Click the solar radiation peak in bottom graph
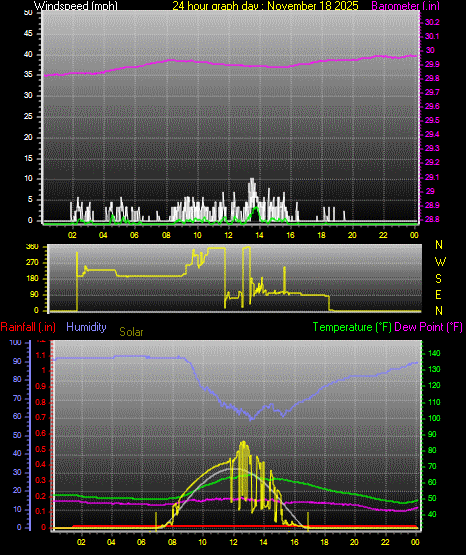The image size is (466, 555). point(243,442)
